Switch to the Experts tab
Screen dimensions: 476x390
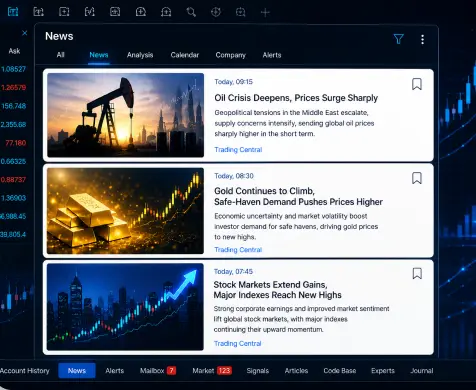[x=383, y=371]
